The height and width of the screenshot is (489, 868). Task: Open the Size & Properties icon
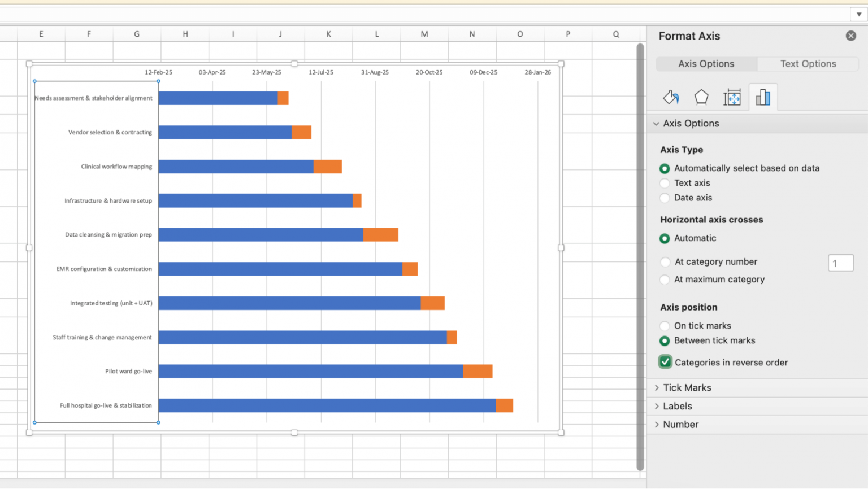click(732, 97)
